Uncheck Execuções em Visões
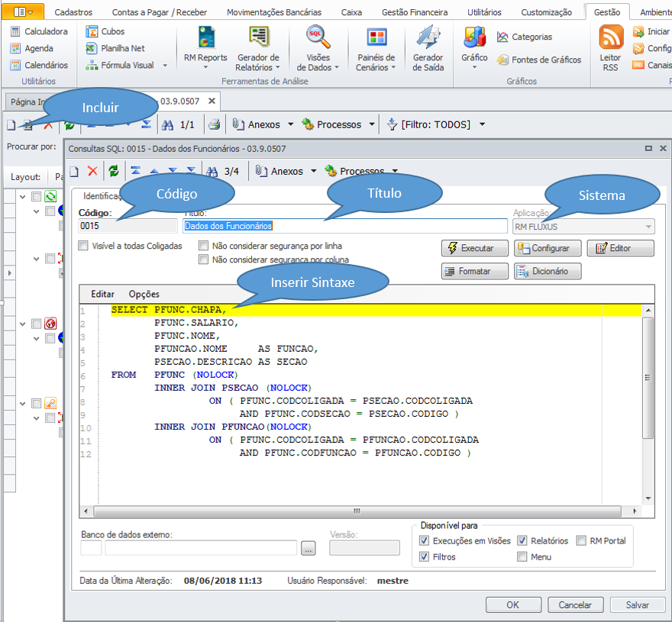The height and width of the screenshot is (622, 672). tap(424, 540)
